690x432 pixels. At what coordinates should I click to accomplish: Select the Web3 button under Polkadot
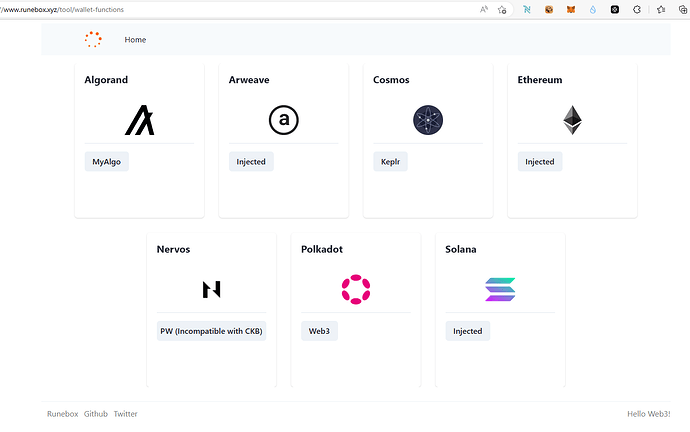pos(319,331)
